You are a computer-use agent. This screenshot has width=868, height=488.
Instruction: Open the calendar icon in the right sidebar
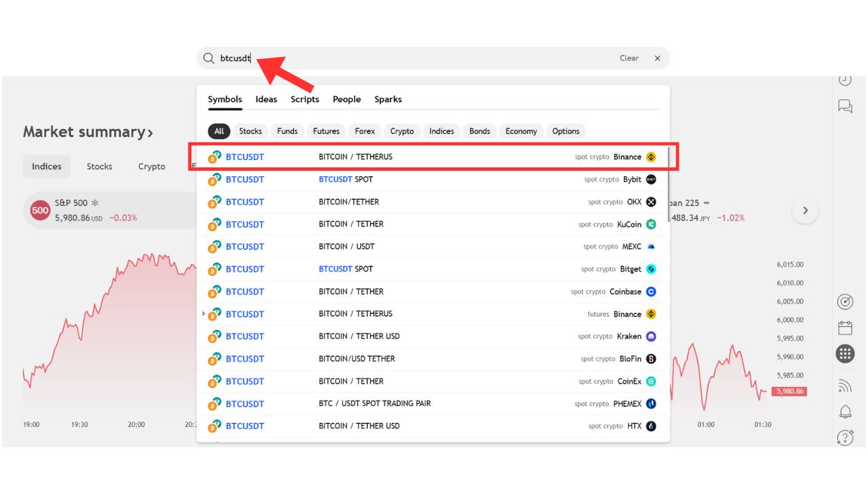click(x=845, y=328)
